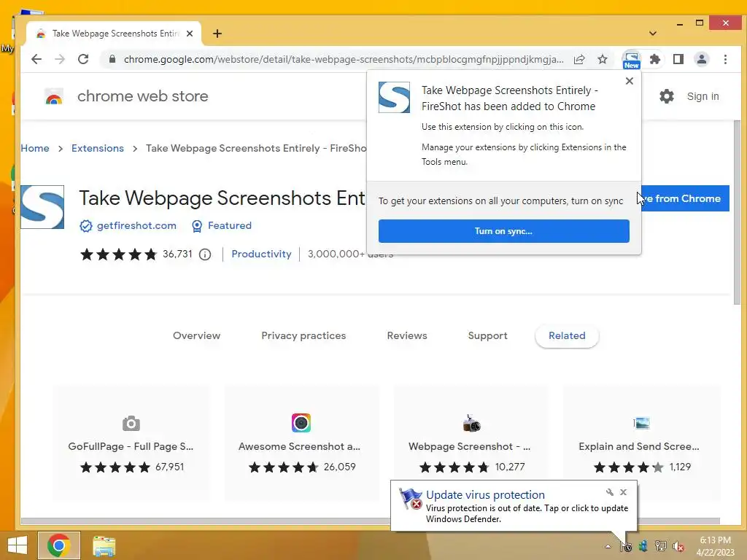
Task: Click Turn on sync button
Action: tap(503, 231)
